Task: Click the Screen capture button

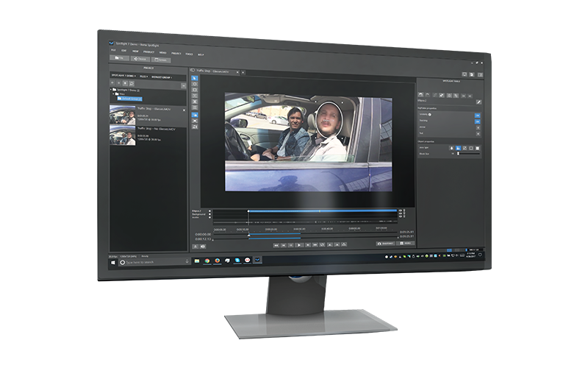Action: click(161, 60)
